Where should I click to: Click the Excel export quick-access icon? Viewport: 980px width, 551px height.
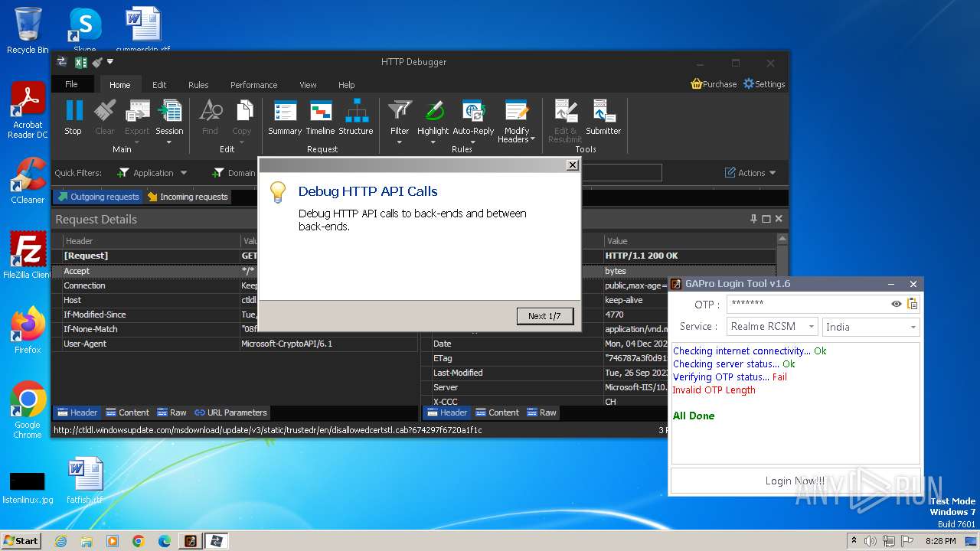(80, 62)
